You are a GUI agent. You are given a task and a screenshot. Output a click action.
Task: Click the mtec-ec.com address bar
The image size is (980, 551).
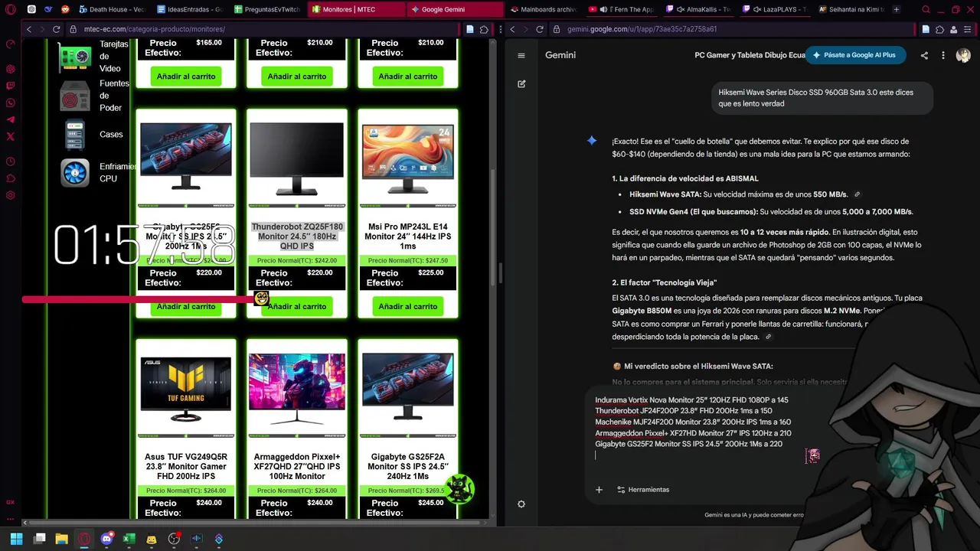(x=260, y=29)
